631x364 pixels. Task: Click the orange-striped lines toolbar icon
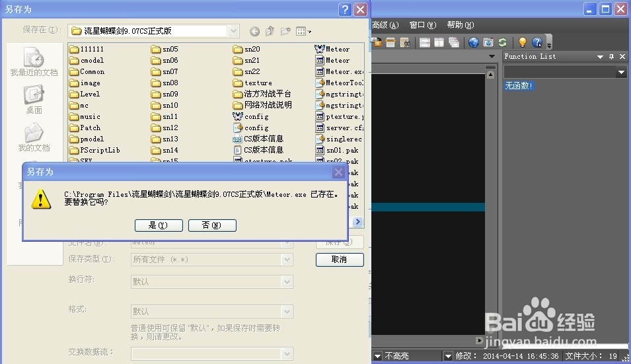(x=390, y=42)
